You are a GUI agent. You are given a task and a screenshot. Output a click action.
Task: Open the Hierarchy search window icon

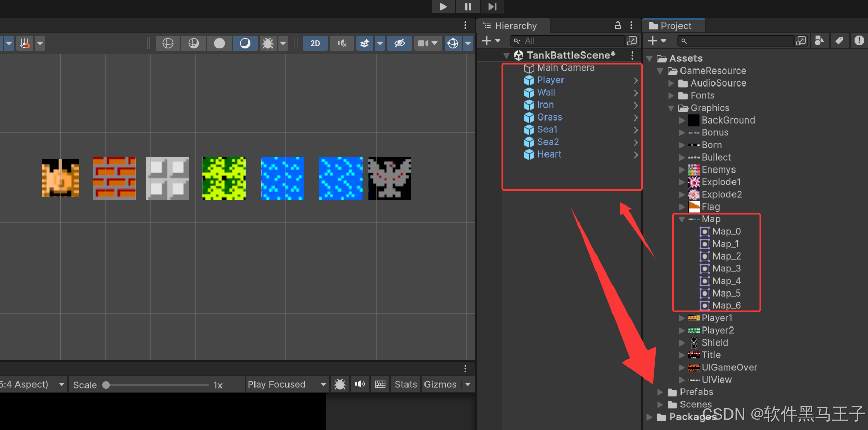[632, 41]
